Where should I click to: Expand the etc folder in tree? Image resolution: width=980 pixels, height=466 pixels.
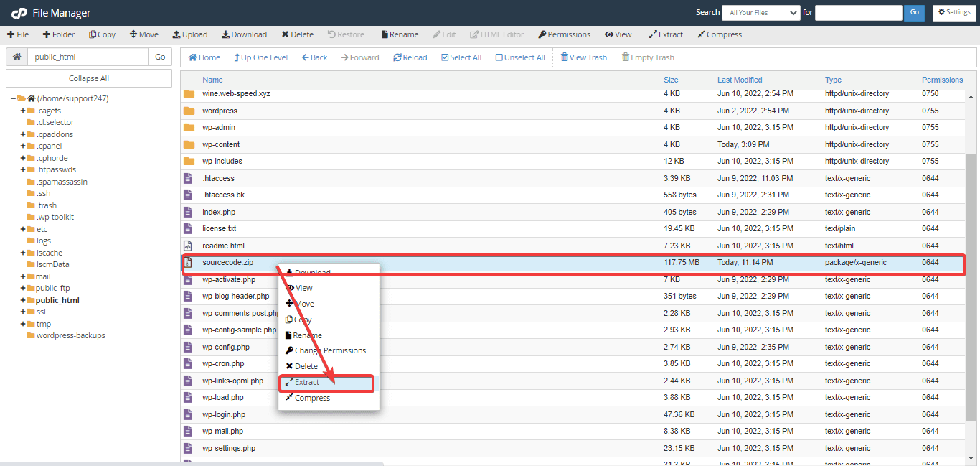tap(23, 229)
